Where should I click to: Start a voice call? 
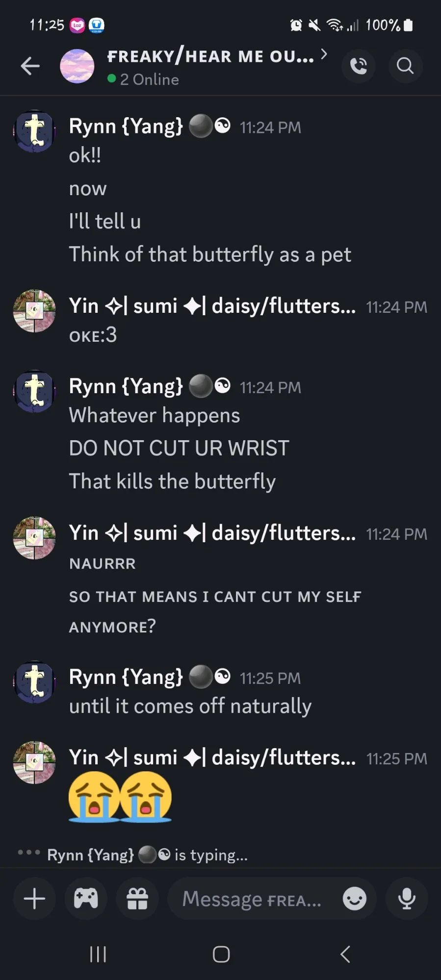(359, 66)
